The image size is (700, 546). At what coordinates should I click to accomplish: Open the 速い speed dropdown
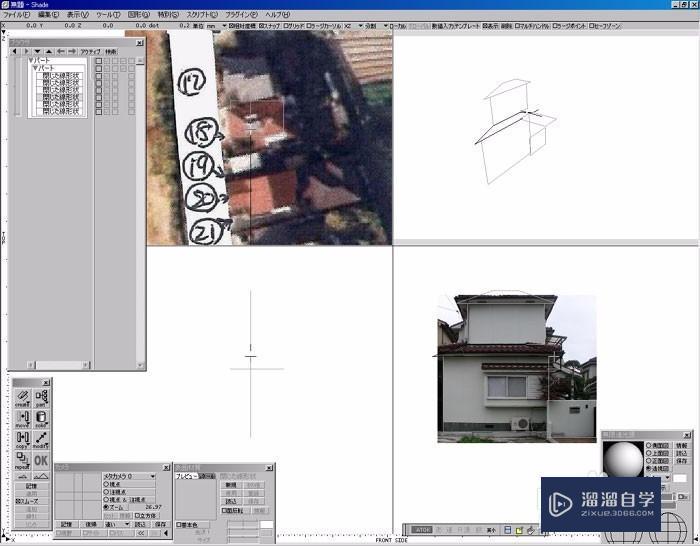point(117,524)
